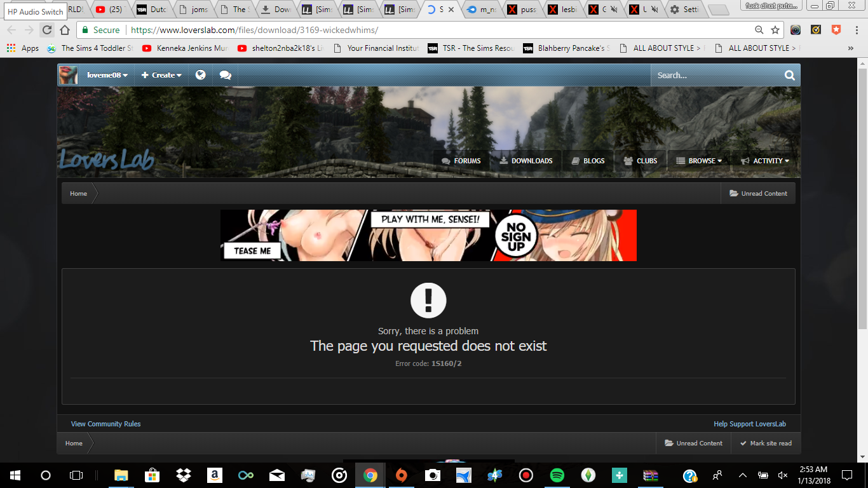
Task: Expand the ACTIVITY navigation dropdown
Action: pyautogui.click(x=765, y=161)
